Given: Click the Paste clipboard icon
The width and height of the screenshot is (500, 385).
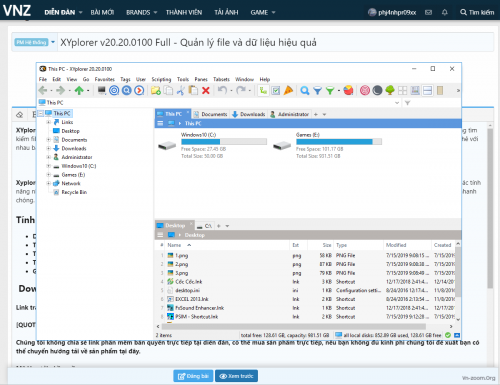Looking at the screenshot, I should pos(193,90).
